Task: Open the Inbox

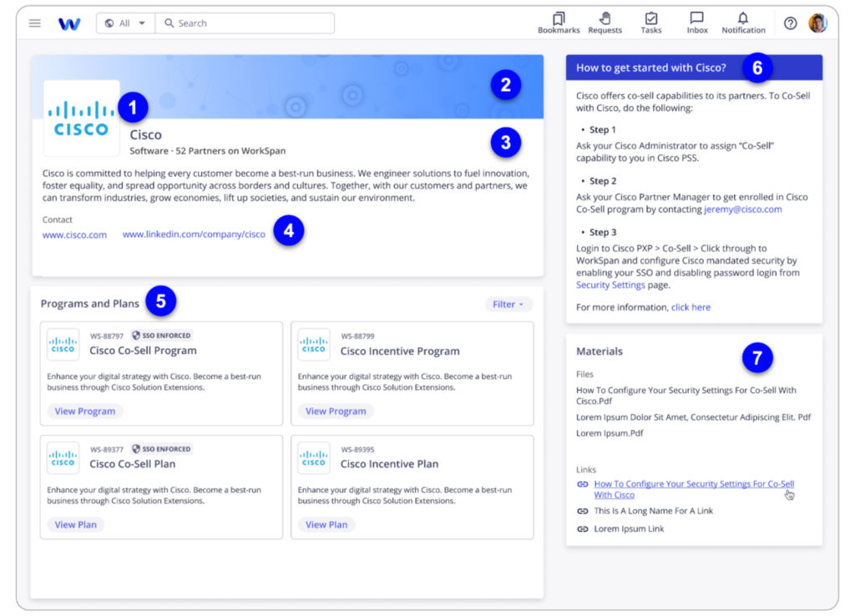Action: [696, 23]
